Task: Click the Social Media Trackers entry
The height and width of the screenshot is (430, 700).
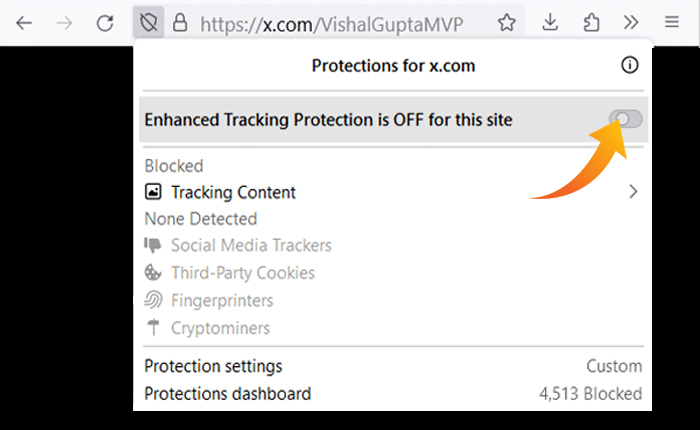Action: click(x=250, y=245)
